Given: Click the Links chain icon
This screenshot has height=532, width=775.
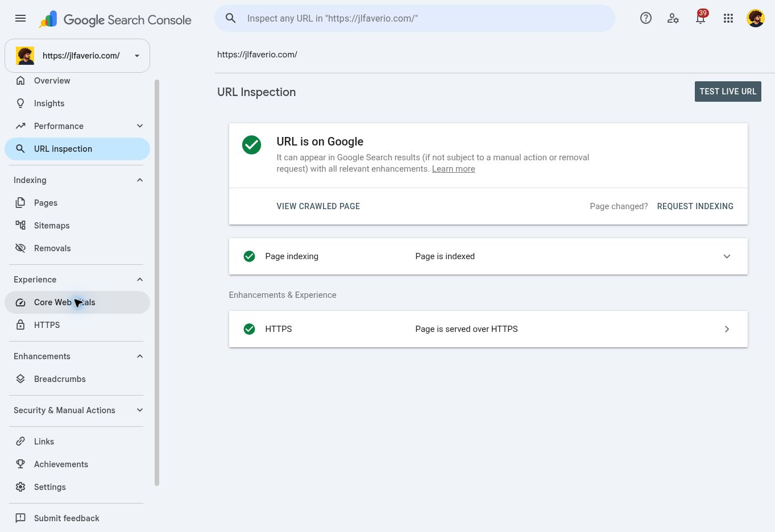Looking at the screenshot, I should 20,442.
